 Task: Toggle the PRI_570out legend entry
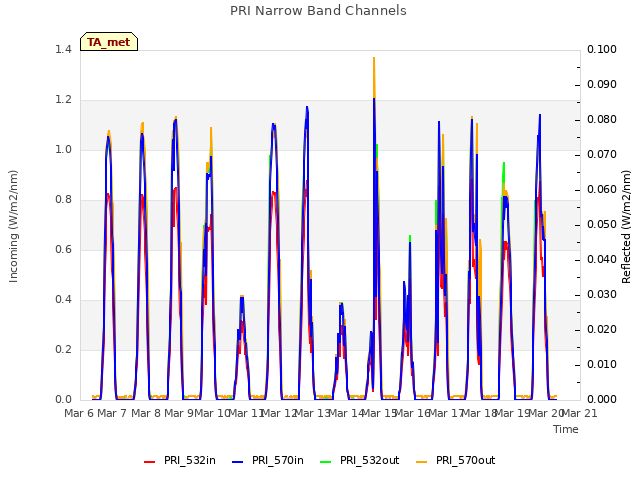(456, 460)
